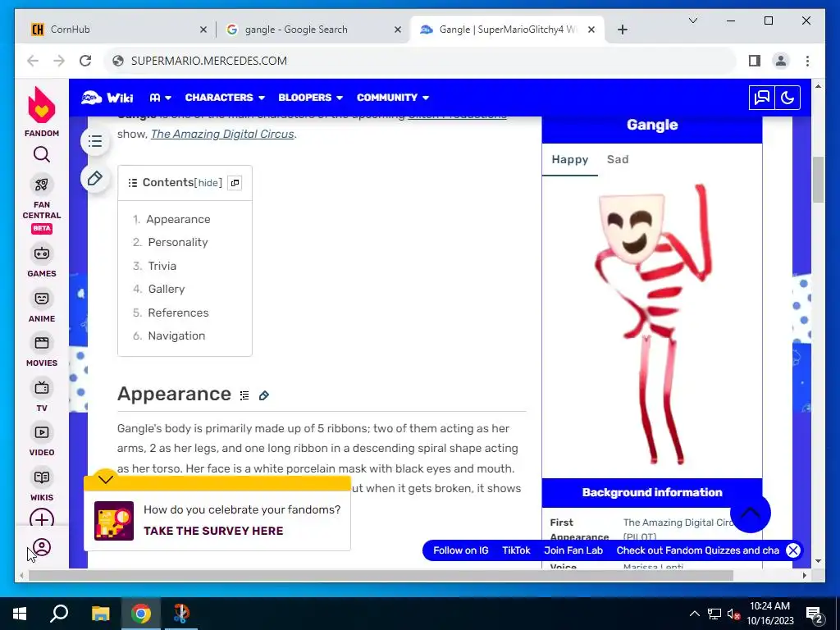The image size is (840, 630).
Task: Jump to Gallery in contents
Action: [x=167, y=289]
